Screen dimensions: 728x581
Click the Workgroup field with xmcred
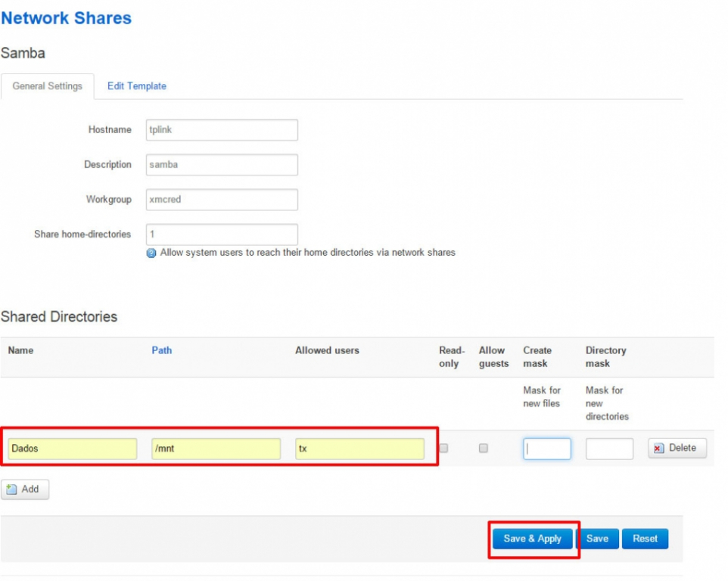point(222,200)
